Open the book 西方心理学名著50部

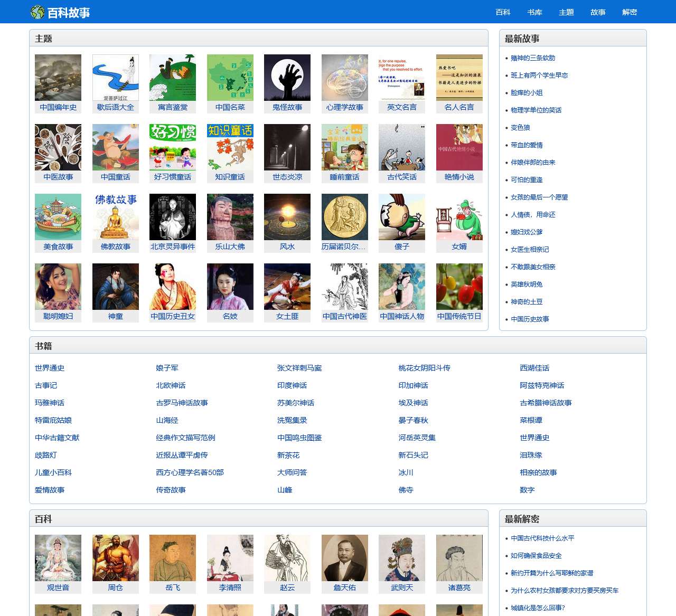click(x=190, y=472)
